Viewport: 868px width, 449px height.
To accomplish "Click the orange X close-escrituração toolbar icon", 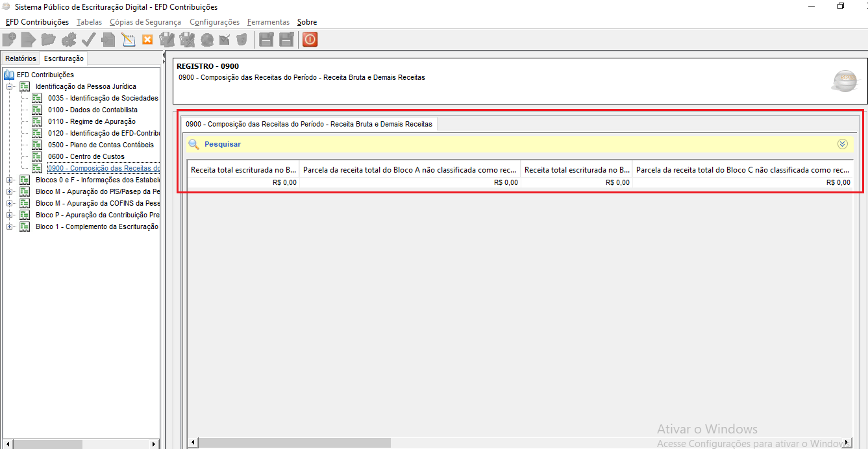I will click(x=147, y=40).
